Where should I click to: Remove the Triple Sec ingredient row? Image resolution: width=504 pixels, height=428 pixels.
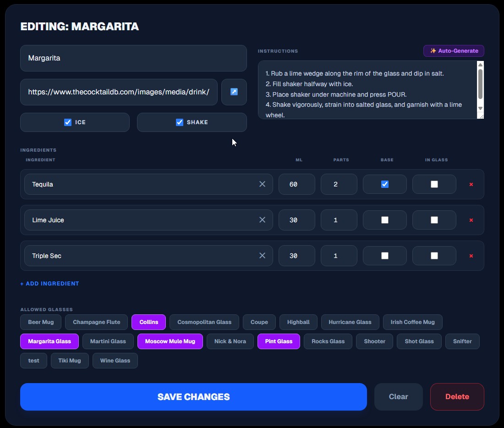pos(471,256)
